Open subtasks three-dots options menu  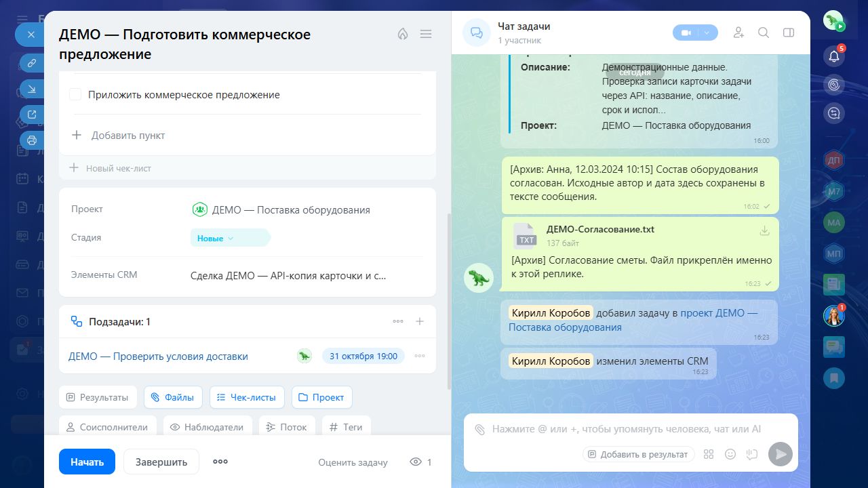click(398, 321)
